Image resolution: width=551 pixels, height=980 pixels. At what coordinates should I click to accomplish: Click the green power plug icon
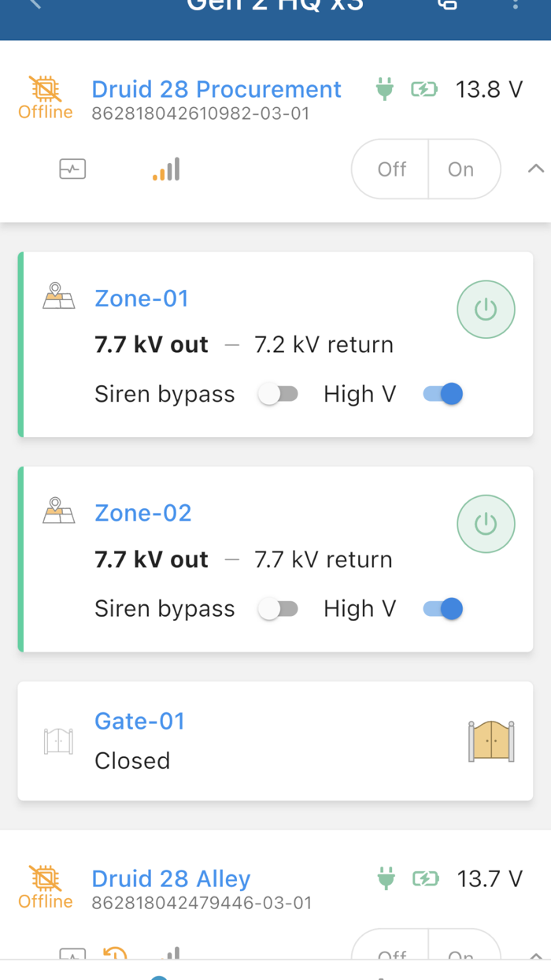(x=385, y=90)
